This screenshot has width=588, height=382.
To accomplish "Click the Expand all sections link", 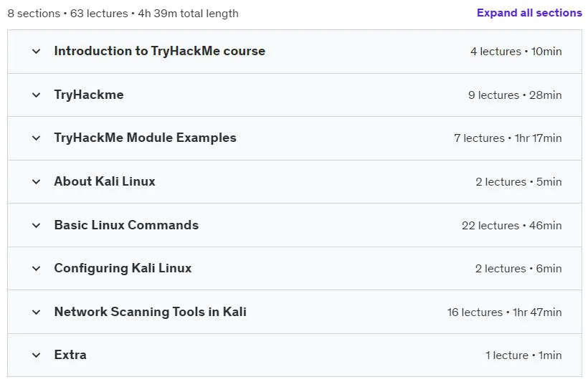I will [529, 13].
